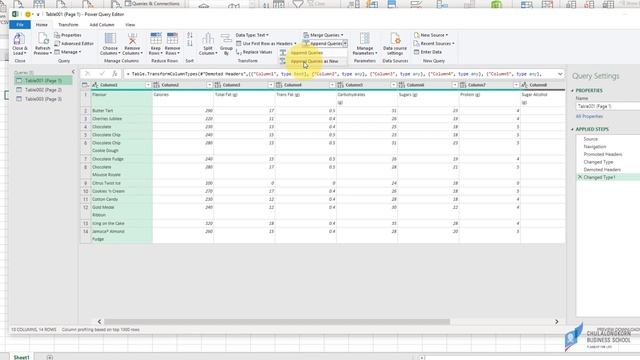This screenshot has width=640, height=360.
Task: Open query Properties
Action: [68, 35]
